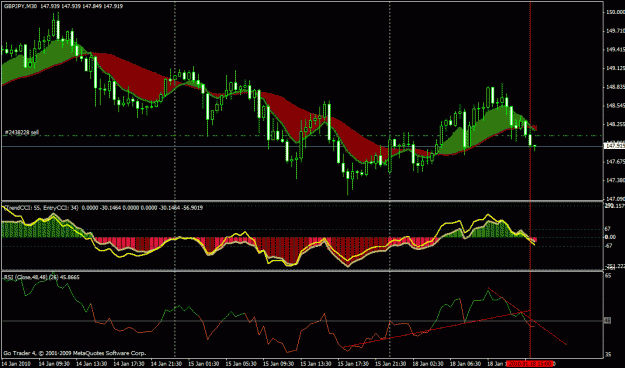Screen dimensions: 625x368
Task: Click the 15 Jan 17:30 time axis label
Action: [x=354, y=364]
